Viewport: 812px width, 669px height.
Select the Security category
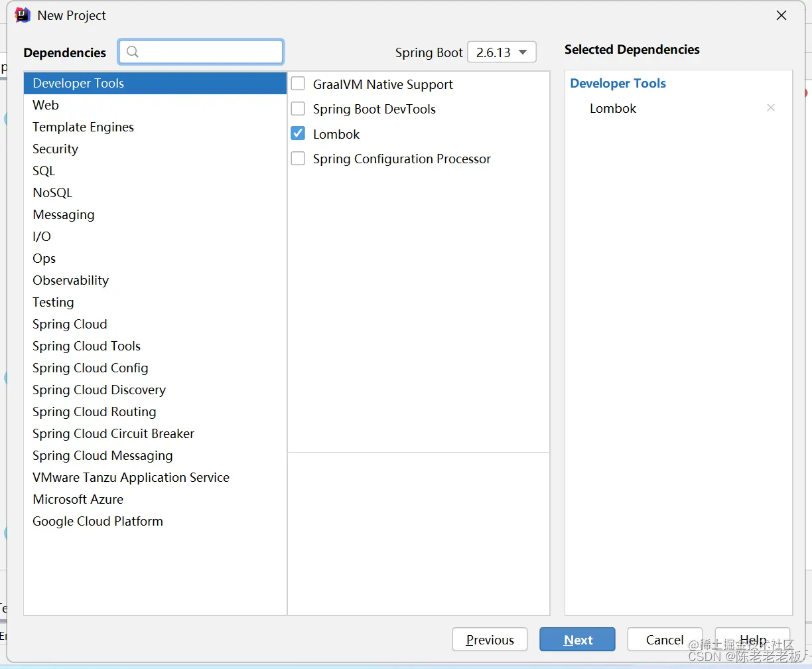coord(155,149)
